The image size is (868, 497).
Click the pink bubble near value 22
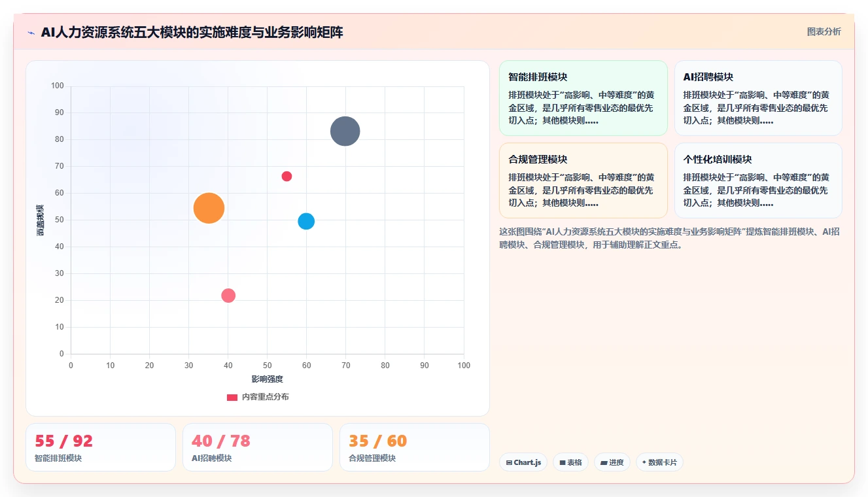228,296
